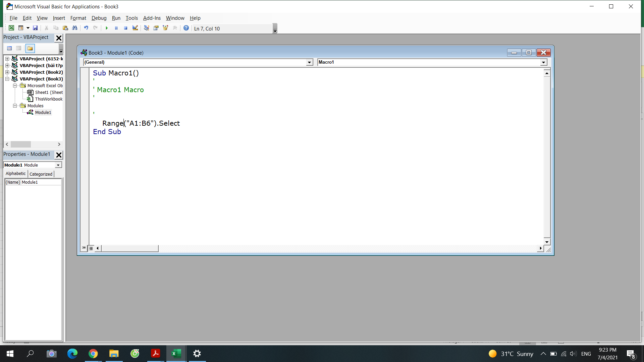Click the Redo arrow icon
The width and height of the screenshot is (644, 362).
tap(96, 28)
